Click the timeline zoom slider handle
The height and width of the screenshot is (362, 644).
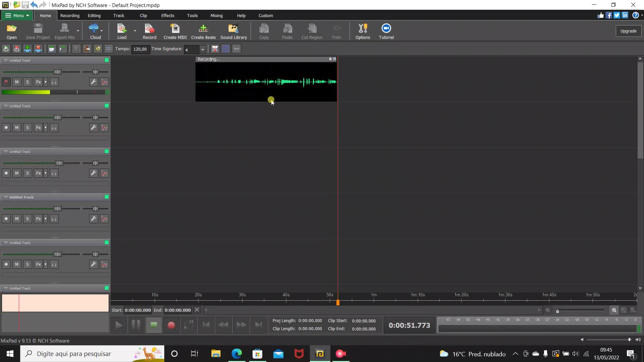557,311
